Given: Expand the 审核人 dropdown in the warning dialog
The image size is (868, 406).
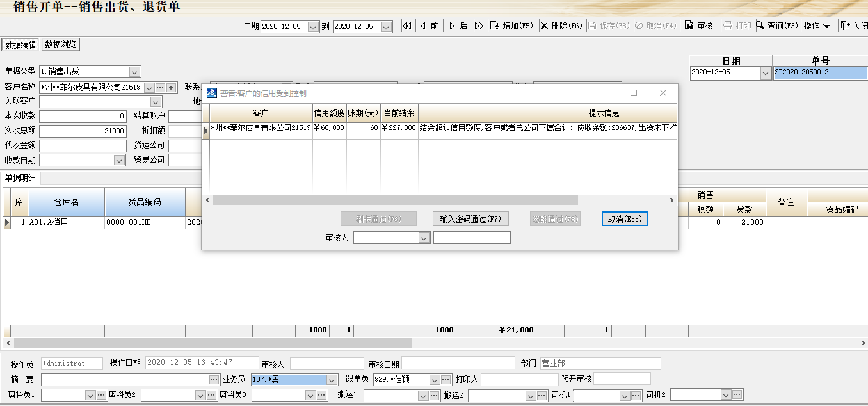Looking at the screenshot, I should tap(424, 238).
